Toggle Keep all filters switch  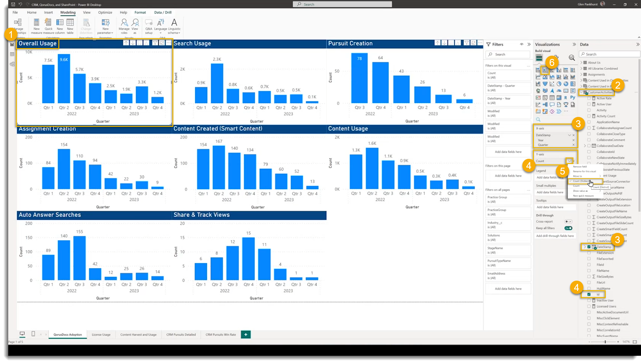(x=568, y=228)
